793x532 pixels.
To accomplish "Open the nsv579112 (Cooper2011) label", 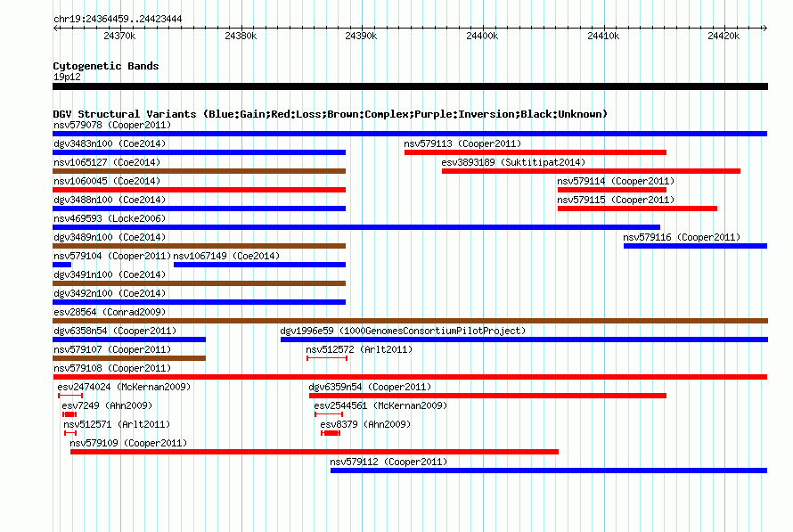I will tap(388, 462).
